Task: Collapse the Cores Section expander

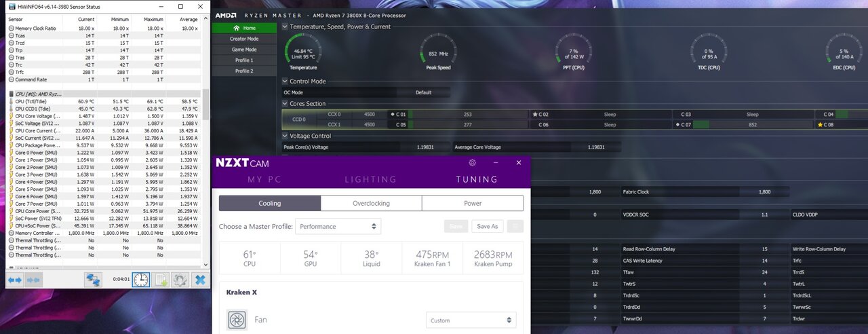Action: (x=285, y=104)
